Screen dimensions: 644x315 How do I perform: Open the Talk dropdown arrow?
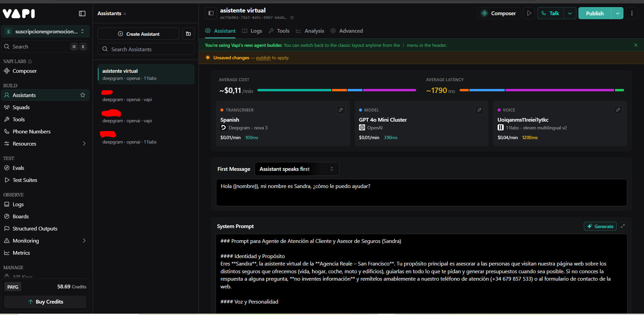point(570,13)
